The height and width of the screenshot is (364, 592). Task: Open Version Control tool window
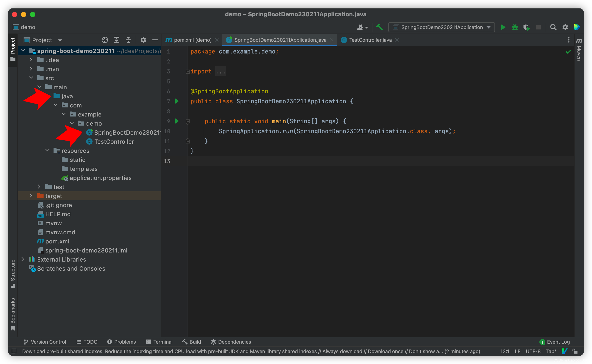(x=45, y=342)
